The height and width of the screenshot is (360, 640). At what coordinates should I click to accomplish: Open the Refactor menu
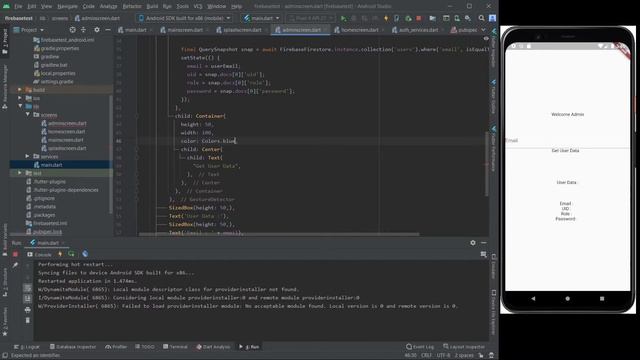pyautogui.click(x=132, y=6)
